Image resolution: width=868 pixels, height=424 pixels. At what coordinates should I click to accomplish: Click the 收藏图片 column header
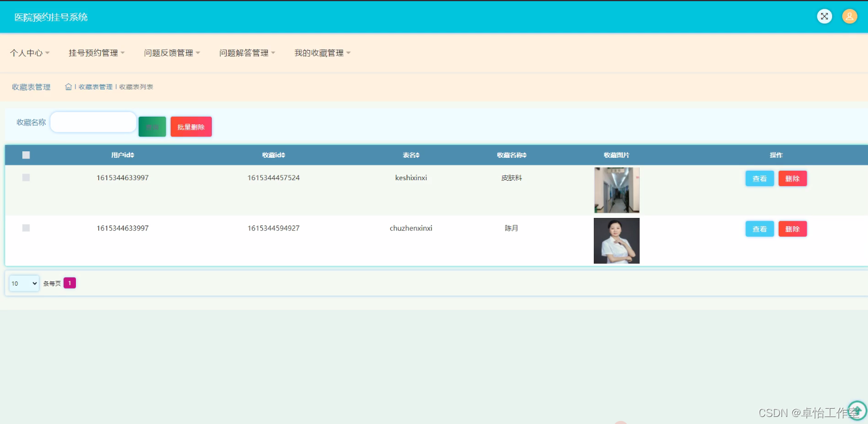[617, 155]
